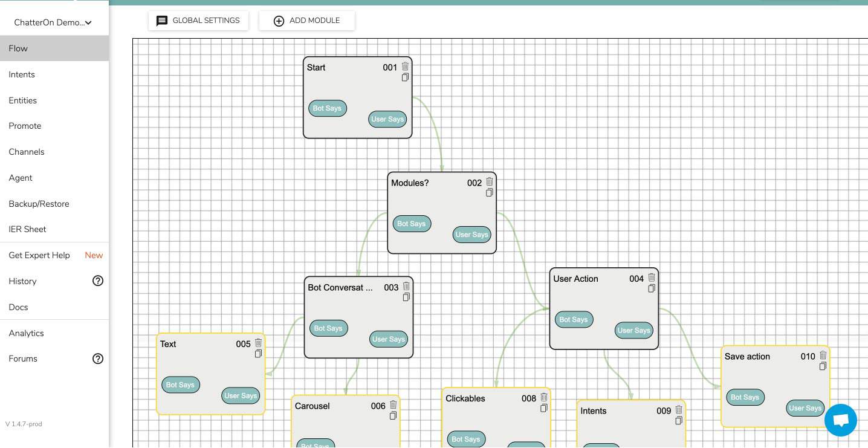The image size is (868, 448).
Task: Select the Clickables module title
Action: click(x=465, y=398)
